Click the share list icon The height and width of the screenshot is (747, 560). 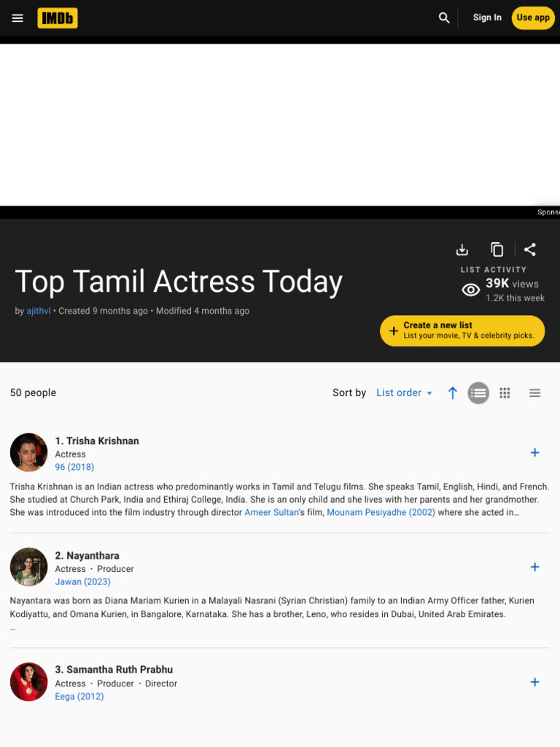[530, 249]
